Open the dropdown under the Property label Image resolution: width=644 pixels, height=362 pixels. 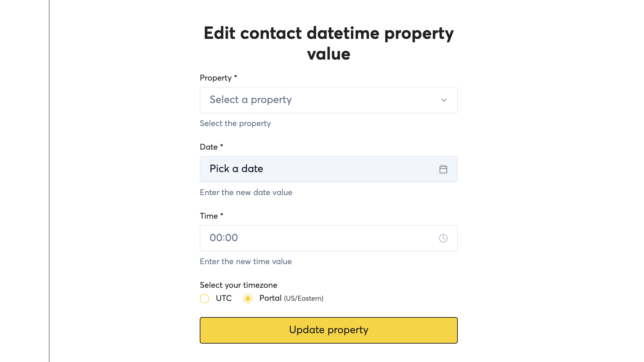coord(328,100)
